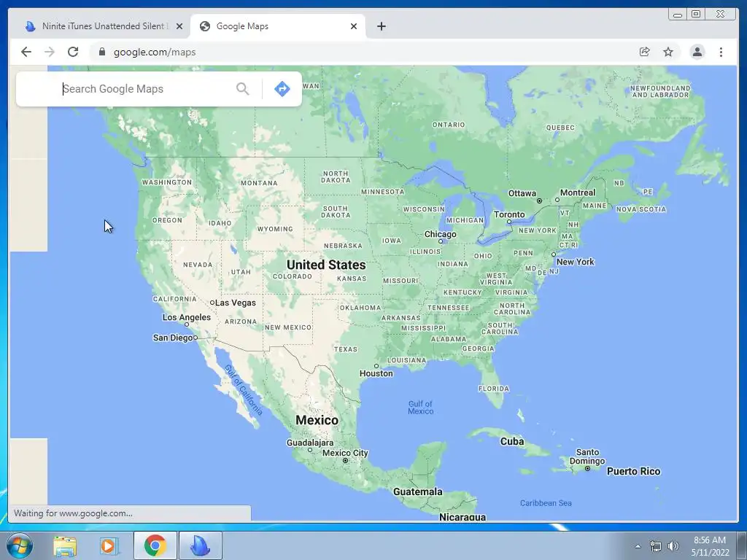Click the COLORADO state label
The height and width of the screenshot is (560, 747).
[x=292, y=276]
